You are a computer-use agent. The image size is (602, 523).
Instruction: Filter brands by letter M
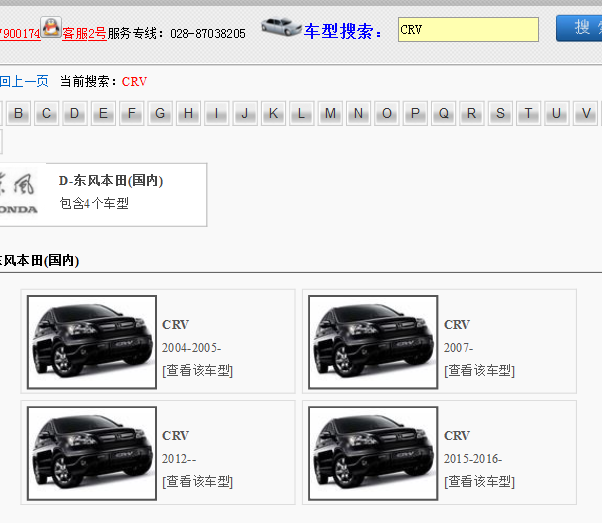point(330,113)
